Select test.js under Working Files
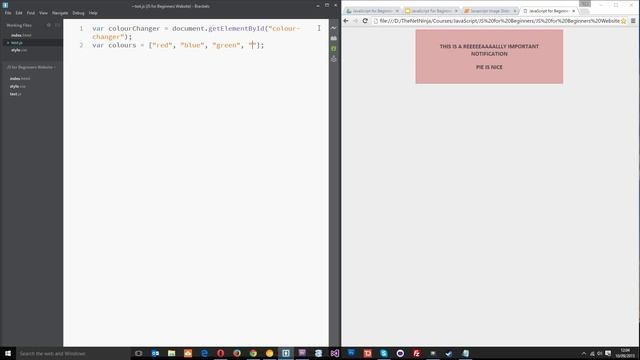This screenshot has width=640, height=360. click(x=17, y=42)
